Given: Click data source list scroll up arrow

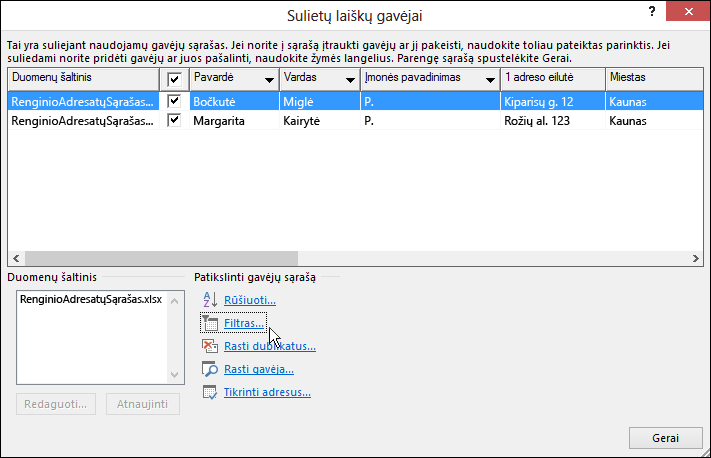Looking at the screenshot, I should coord(175,301).
